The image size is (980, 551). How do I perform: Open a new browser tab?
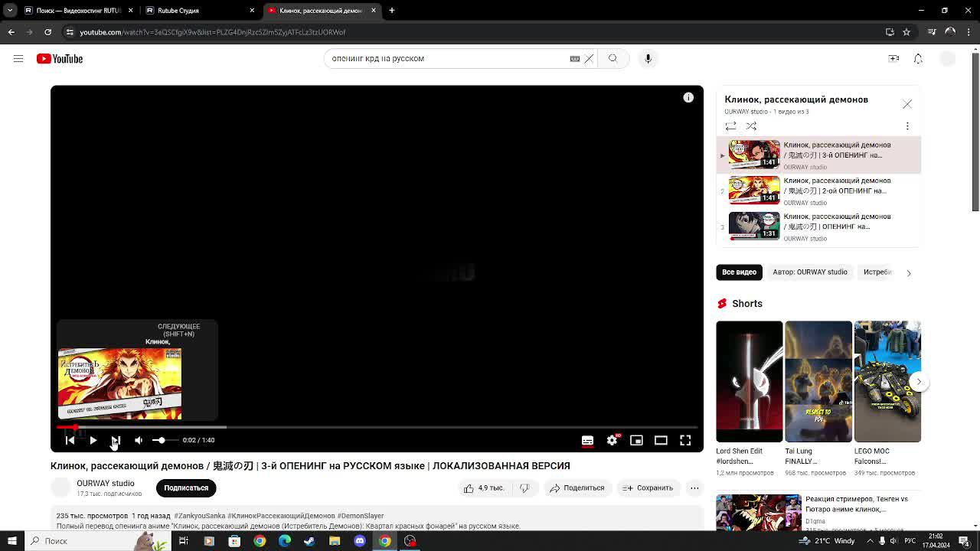pos(392,11)
